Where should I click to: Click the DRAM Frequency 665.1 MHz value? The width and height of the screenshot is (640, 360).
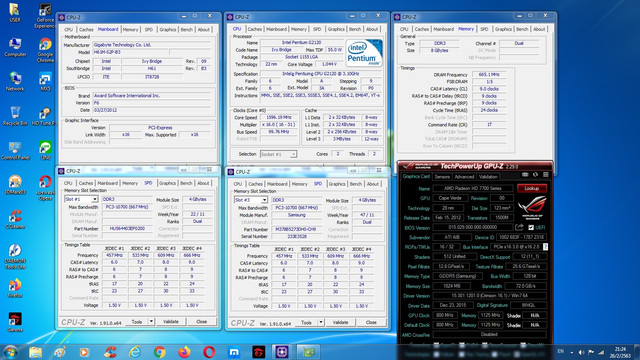point(489,74)
